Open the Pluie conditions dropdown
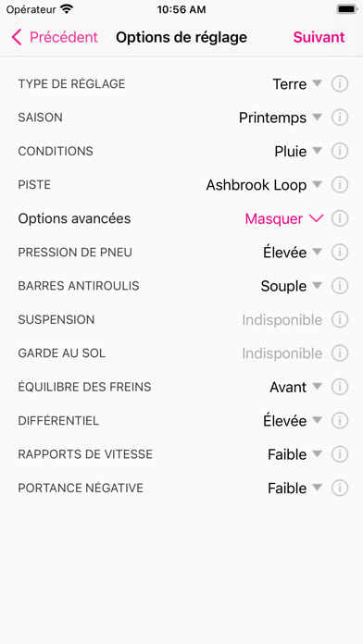The width and height of the screenshot is (363, 644). (x=298, y=151)
